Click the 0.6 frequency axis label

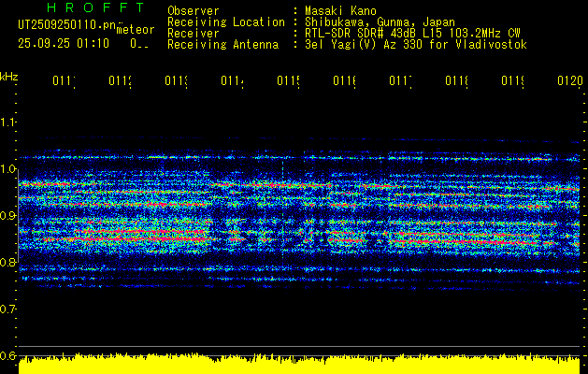[x=7, y=355]
